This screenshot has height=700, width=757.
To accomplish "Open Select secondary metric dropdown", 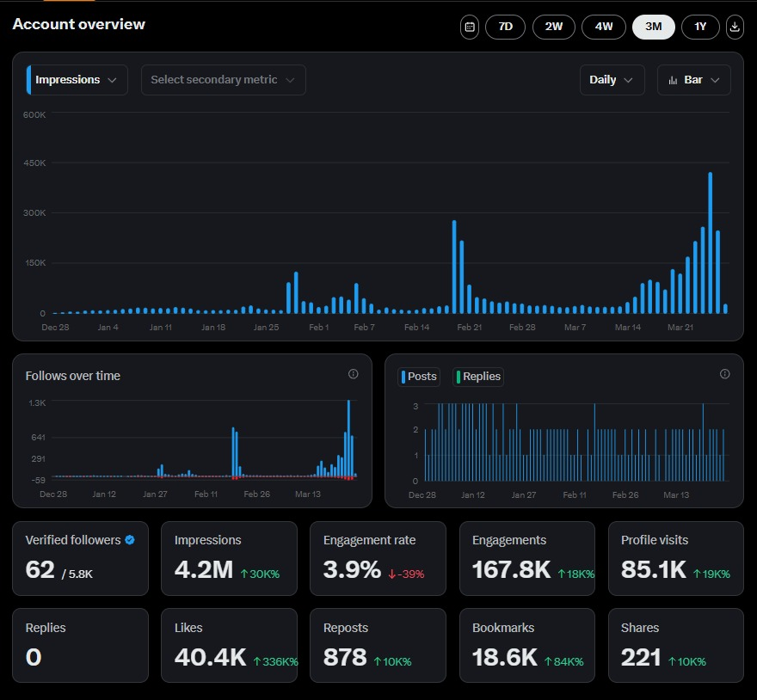I will pyautogui.click(x=223, y=80).
